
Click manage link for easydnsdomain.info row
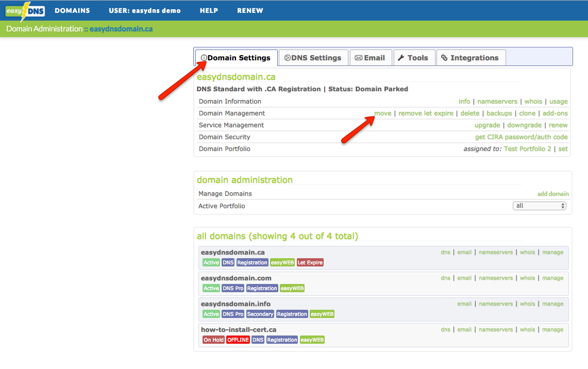[x=553, y=304]
